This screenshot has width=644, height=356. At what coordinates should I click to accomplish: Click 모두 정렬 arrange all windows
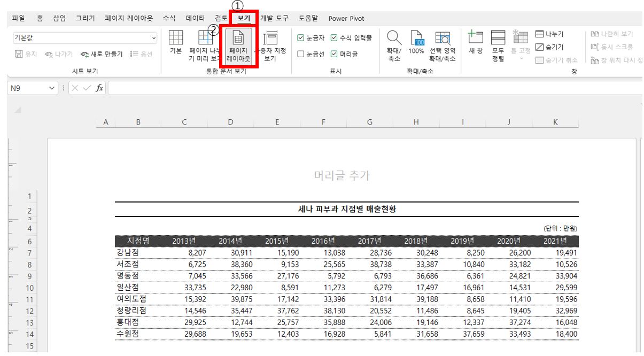498,46
